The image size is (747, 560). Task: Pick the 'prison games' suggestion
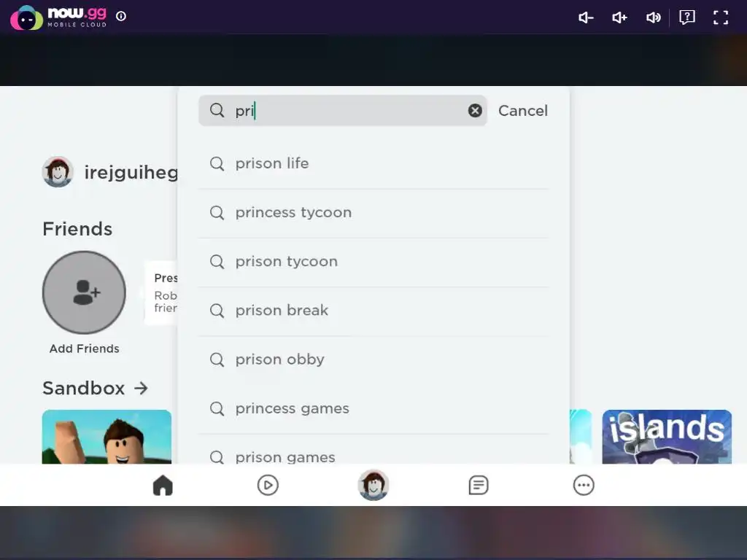373,450
